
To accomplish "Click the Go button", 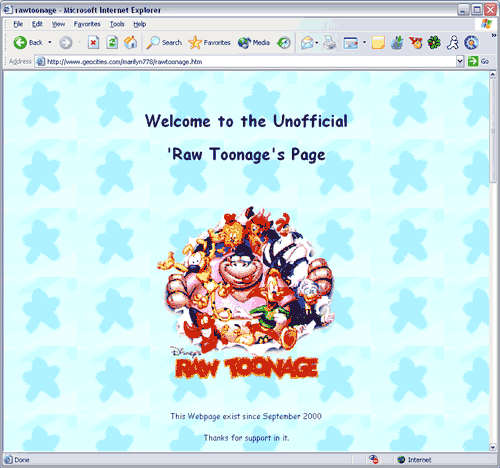I will 478,61.
